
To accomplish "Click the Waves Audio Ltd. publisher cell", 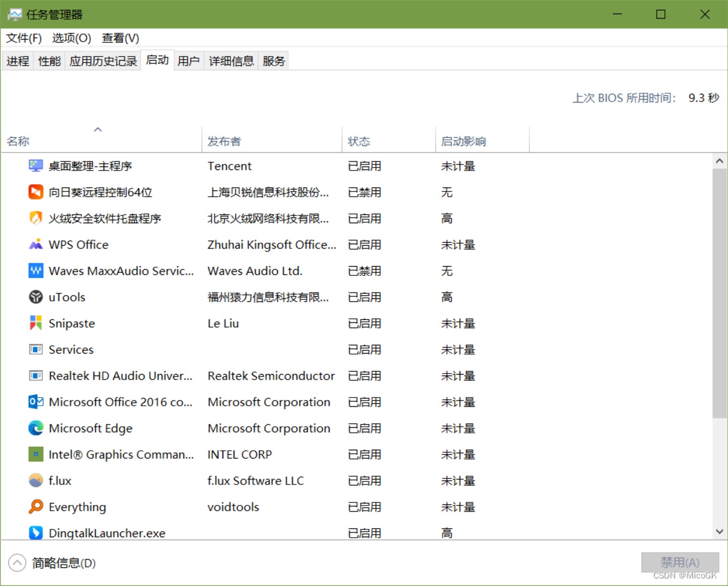I will (255, 271).
